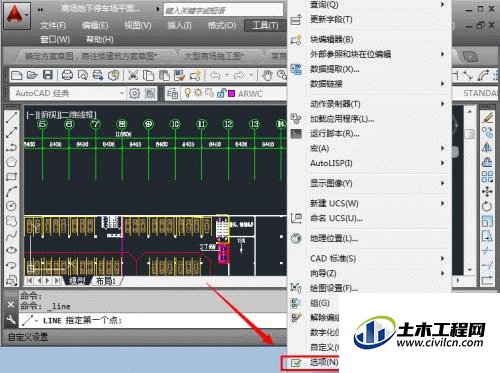The width and height of the screenshot is (500, 373).
Task: Toggle layer on/off lightbulb icon
Action: coord(188,93)
